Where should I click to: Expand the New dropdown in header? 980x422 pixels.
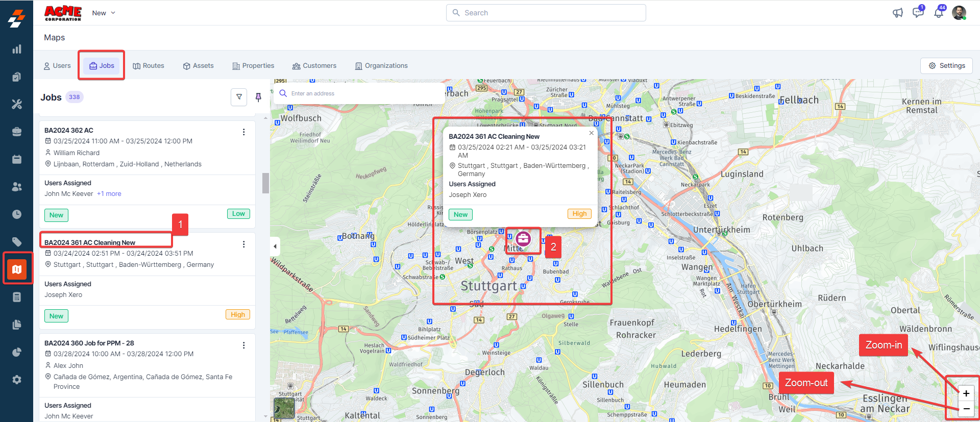pos(104,13)
